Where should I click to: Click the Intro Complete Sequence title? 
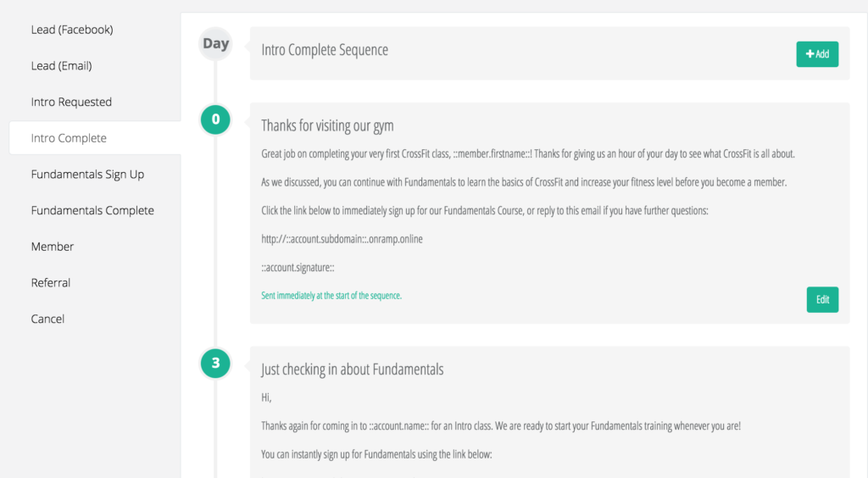325,50
